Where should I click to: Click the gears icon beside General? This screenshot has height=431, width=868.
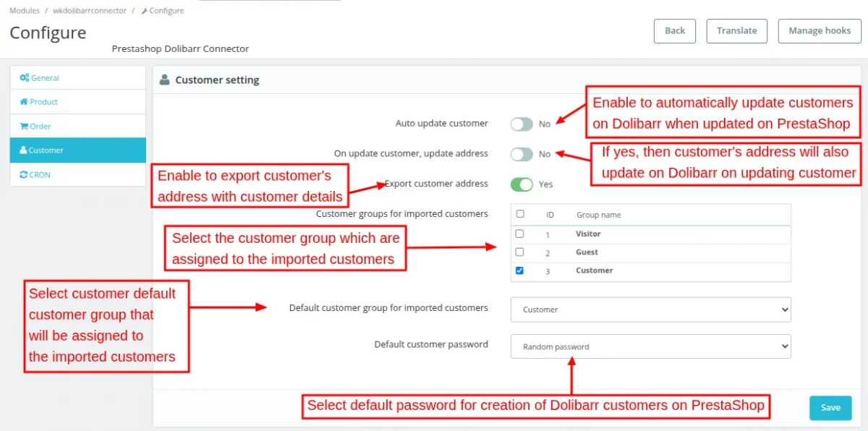25,78
